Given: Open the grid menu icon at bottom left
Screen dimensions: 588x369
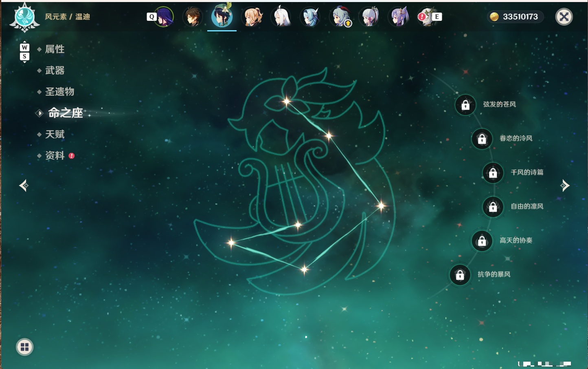Looking at the screenshot, I should click(24, 347).
